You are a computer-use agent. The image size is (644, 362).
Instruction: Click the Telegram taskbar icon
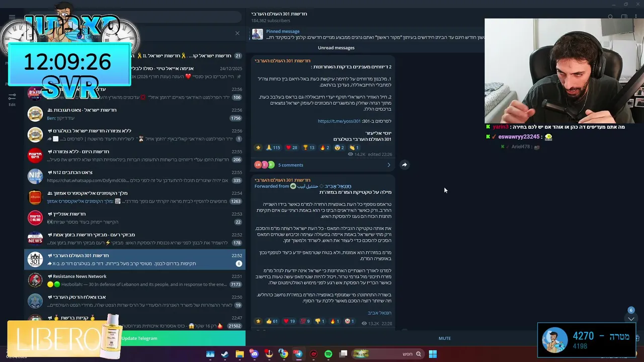tap(298, 354)
